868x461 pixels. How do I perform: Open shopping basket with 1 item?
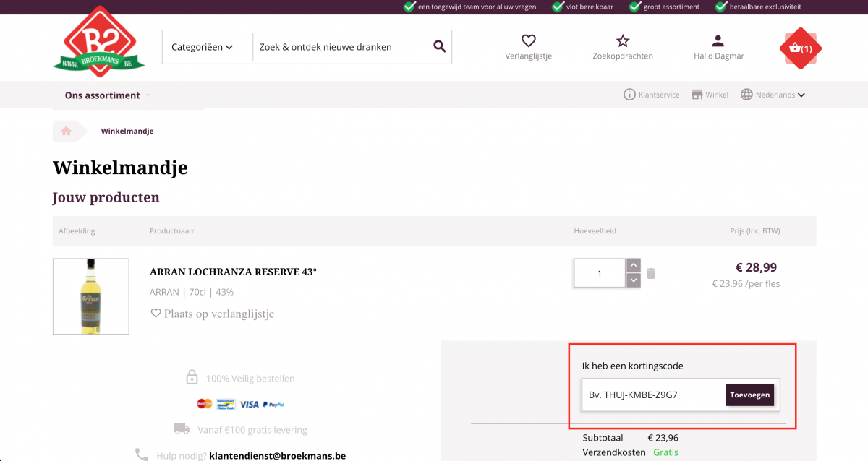point(801,48)
